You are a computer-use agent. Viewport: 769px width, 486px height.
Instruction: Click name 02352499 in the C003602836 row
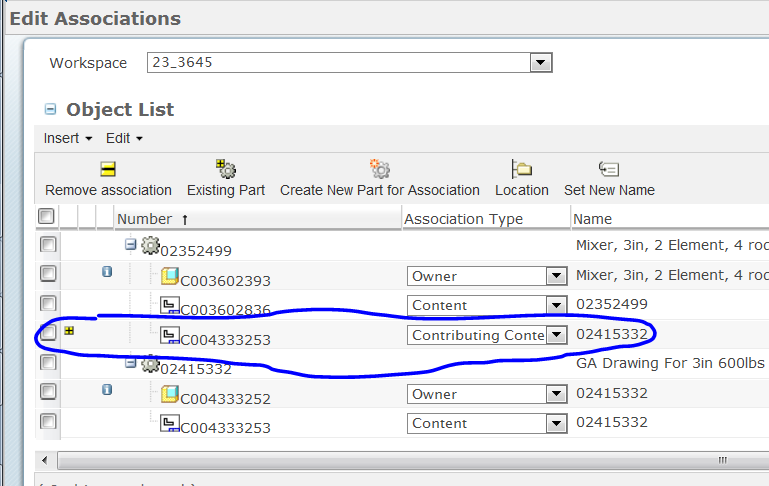click(612, 304)
